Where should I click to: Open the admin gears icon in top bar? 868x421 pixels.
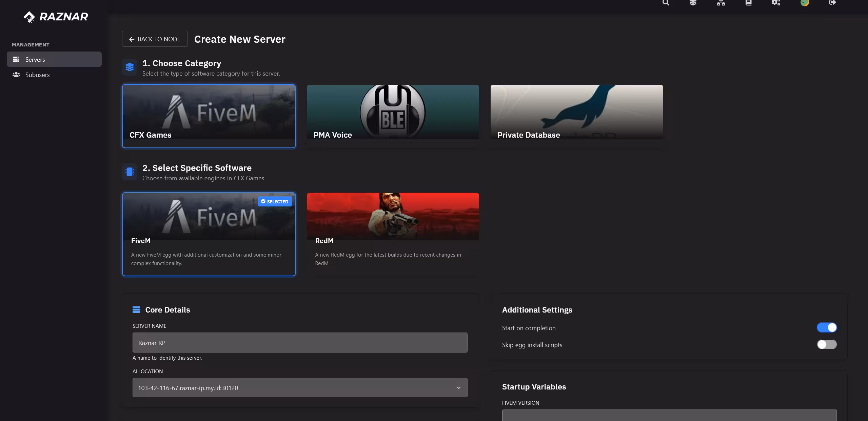click(776, 3)
